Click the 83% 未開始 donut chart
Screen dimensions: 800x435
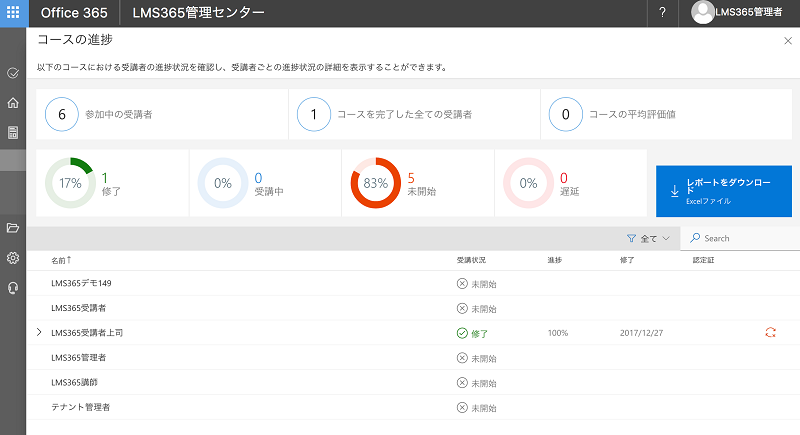375,184
